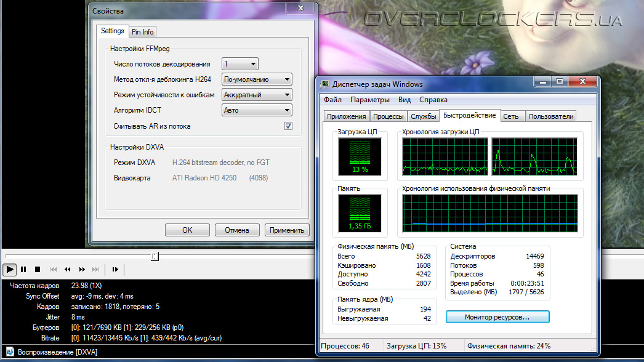The height and width of the screenshot is (362, 644).
Task: Click the Применить button
Action: point(287,230)
